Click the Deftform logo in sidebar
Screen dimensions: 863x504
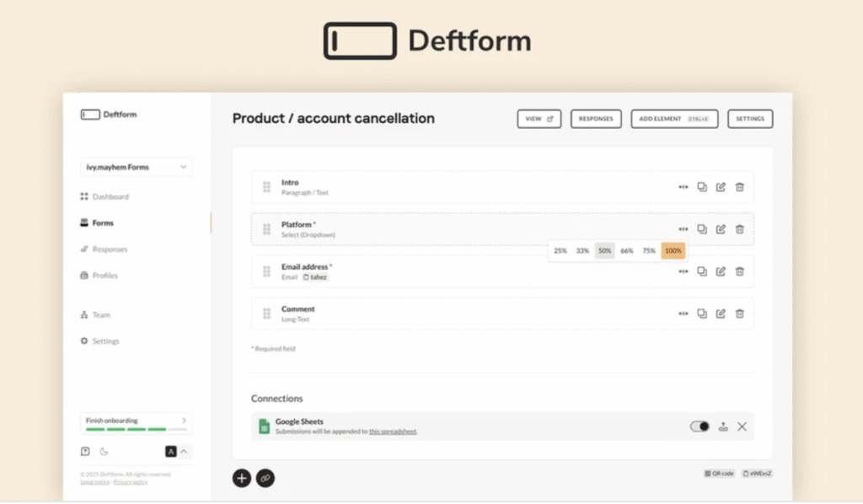pyautogui.click(x=109, y=115)
